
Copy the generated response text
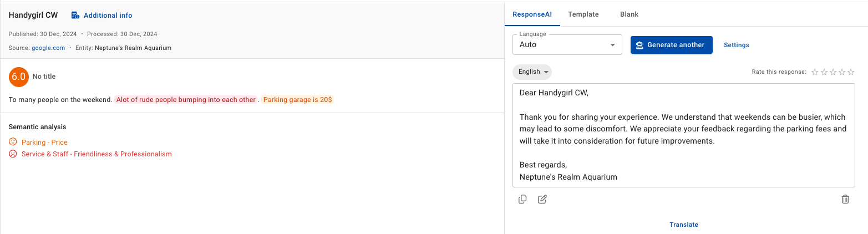click(522, 200)
